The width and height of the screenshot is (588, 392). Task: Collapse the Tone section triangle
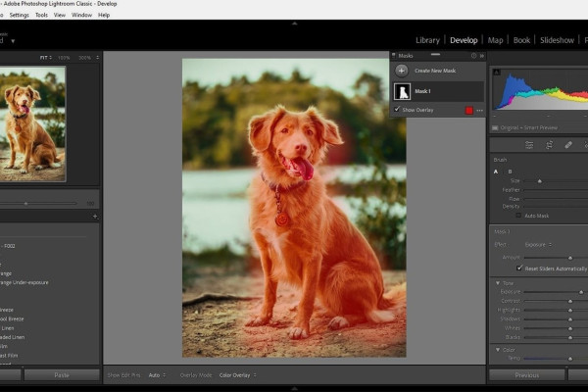point(498,283)
